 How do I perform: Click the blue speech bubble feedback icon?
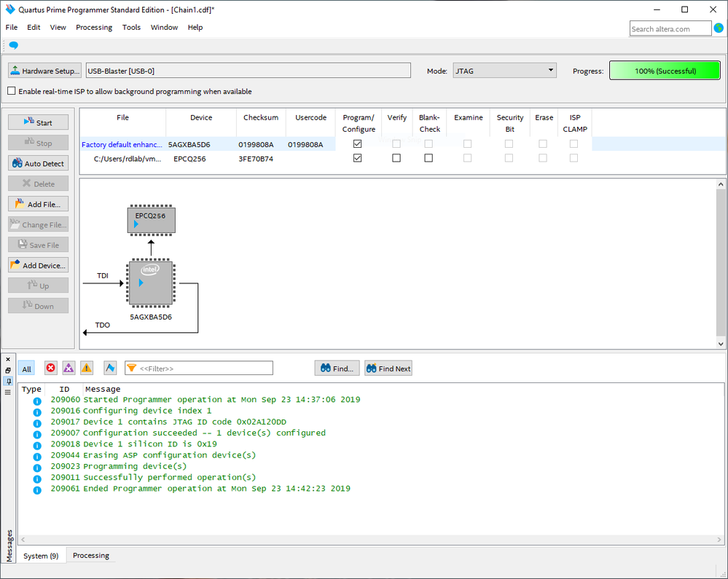(13, 45)
